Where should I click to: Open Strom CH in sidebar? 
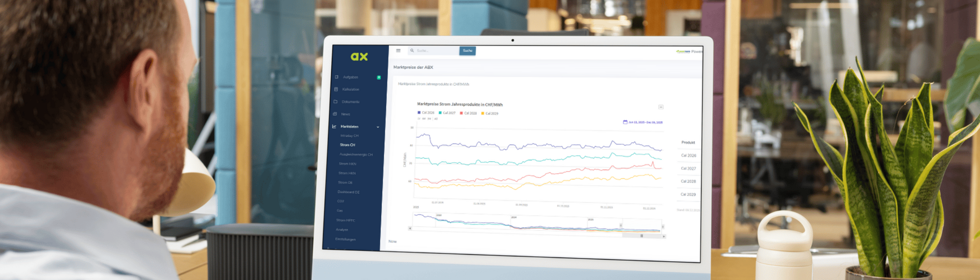347,145
